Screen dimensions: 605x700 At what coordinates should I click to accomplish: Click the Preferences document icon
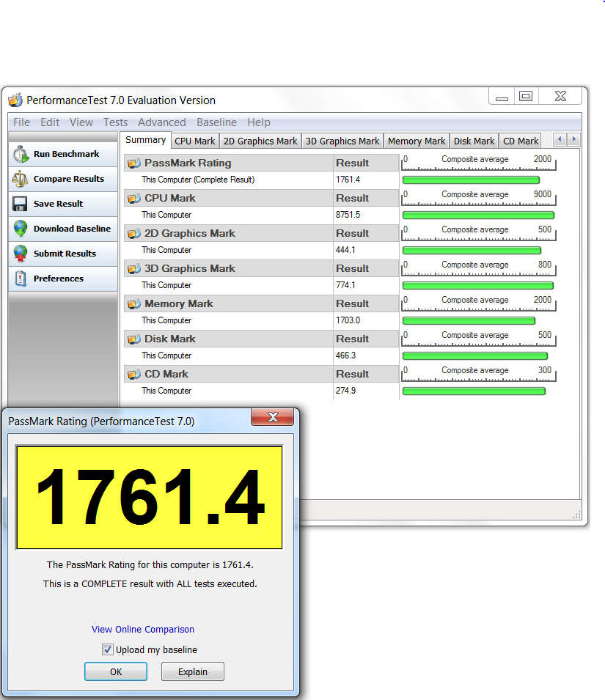tap(20, 279)
